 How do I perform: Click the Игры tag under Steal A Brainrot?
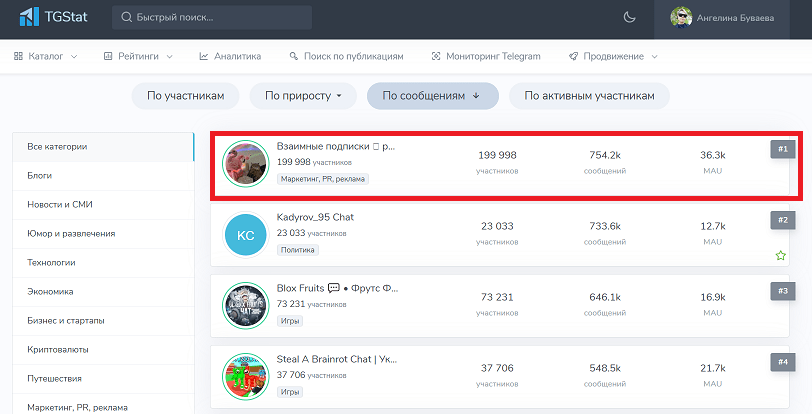click(x=290, y=392)
